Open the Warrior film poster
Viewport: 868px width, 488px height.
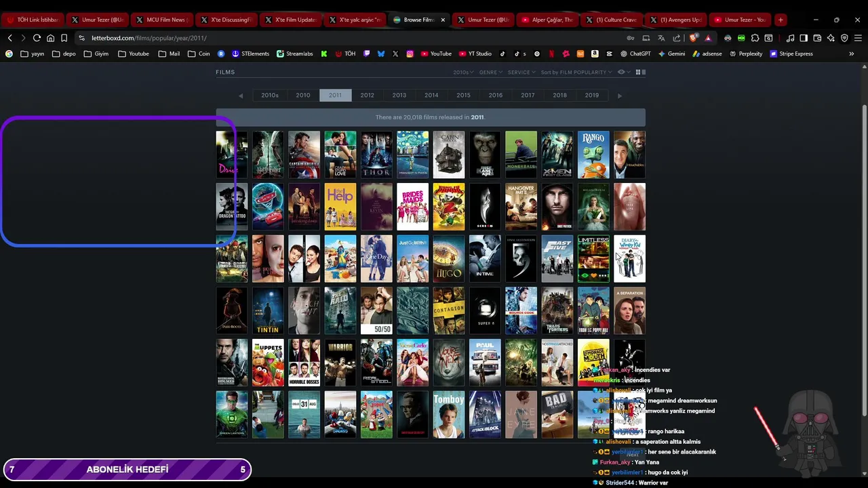click(340, 363)
